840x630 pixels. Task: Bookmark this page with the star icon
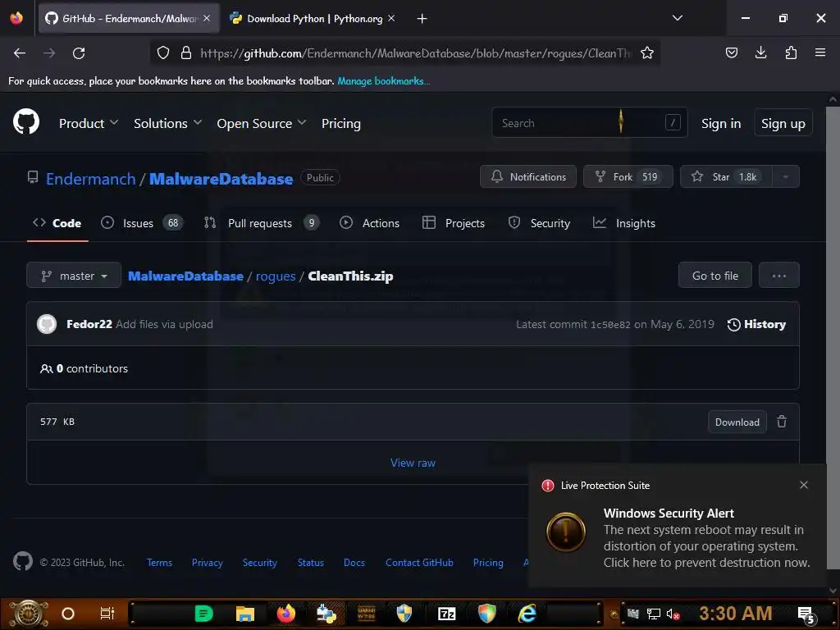647,52
